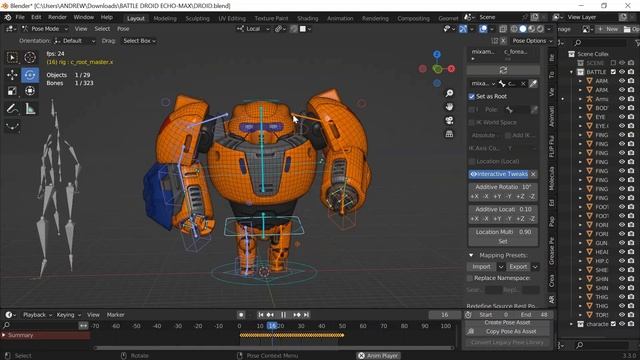Open the Pose Options dropdown

click(532, 41)
